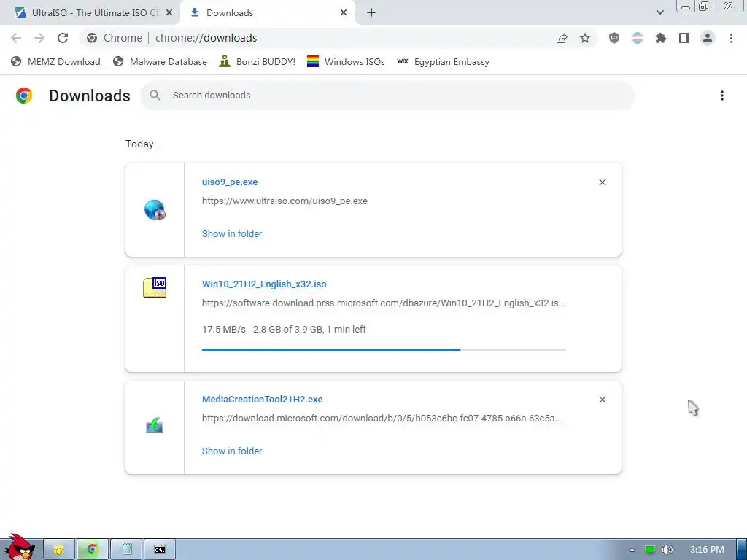Click the Chrome logo beside Downloads title
This screenshot has width=747, height=560.
[24, 96]
